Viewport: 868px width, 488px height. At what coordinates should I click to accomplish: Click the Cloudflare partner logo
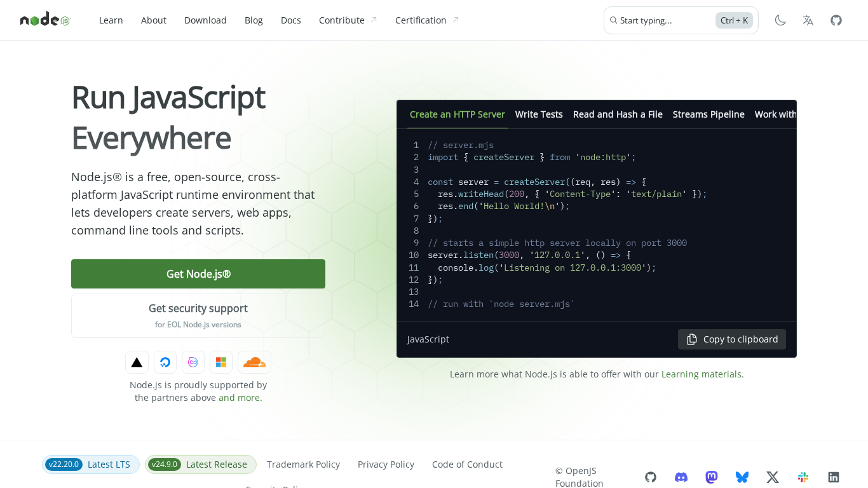pyautogui.click(x=254, y=362)
